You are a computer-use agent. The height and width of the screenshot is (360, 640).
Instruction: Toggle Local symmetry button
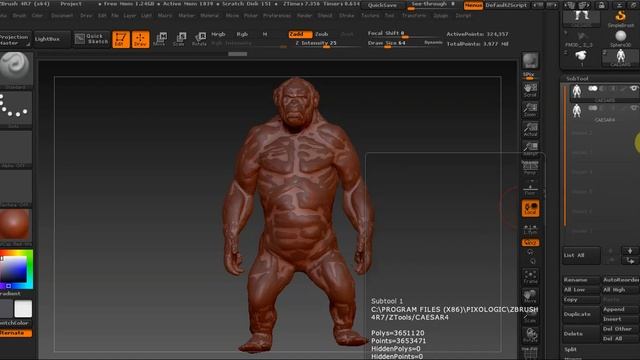tap(530, 208)
